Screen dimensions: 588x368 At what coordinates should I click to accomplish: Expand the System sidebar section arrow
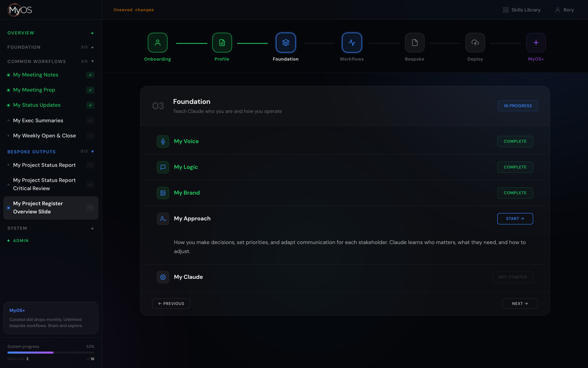pos(93,229)
